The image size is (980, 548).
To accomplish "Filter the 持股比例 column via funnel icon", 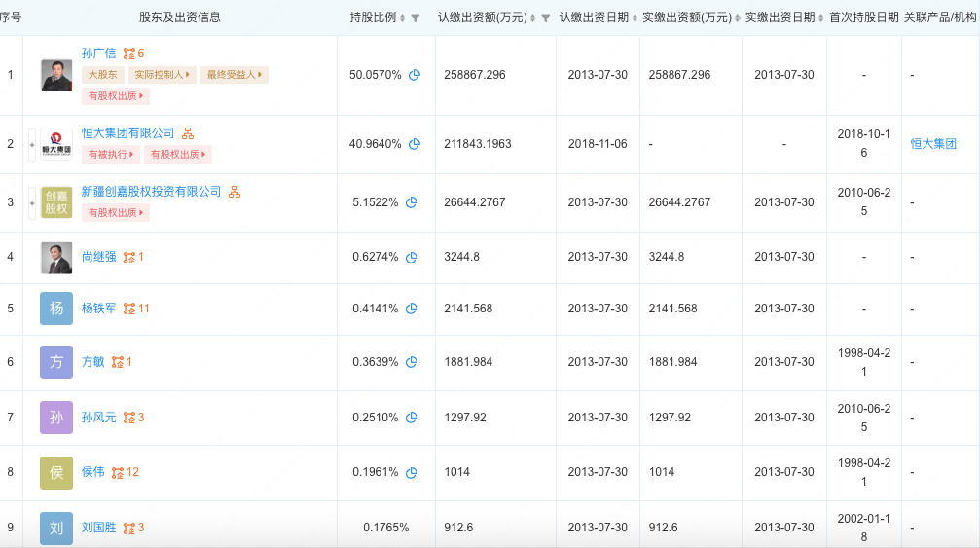I will point(416,18).
